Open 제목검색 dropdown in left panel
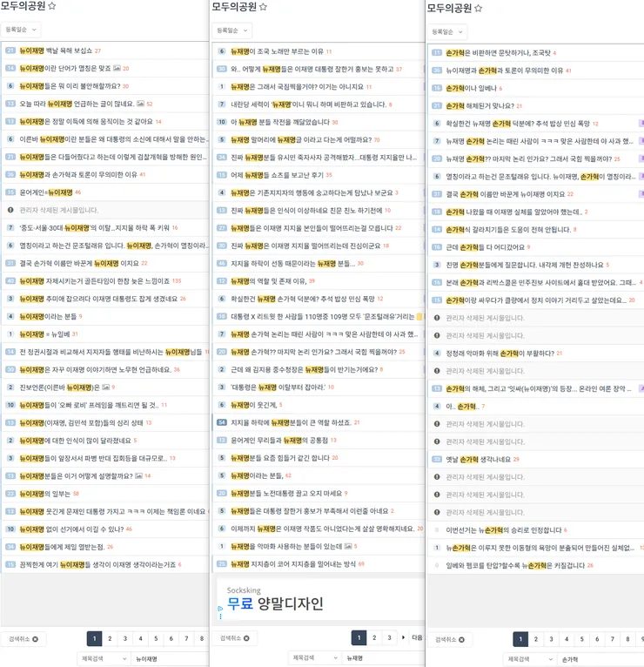This screenshot has width=644, height=667. coord(104,658)
